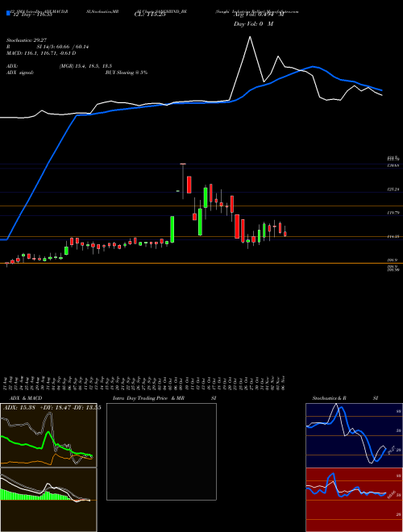Select 'ADX: 15.38 +DY: 18.47 -DY: 13.55' readout
Screen dimensions: 403x532
52,408
